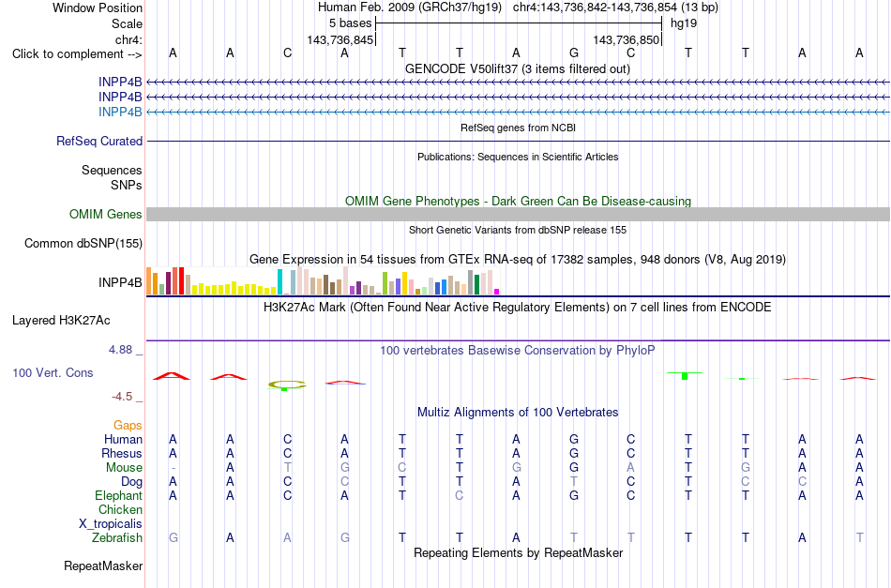The height and width of the screenshot is (588, 891).
Task: Select the SNPs label under Publications
Action: (127, 185)
